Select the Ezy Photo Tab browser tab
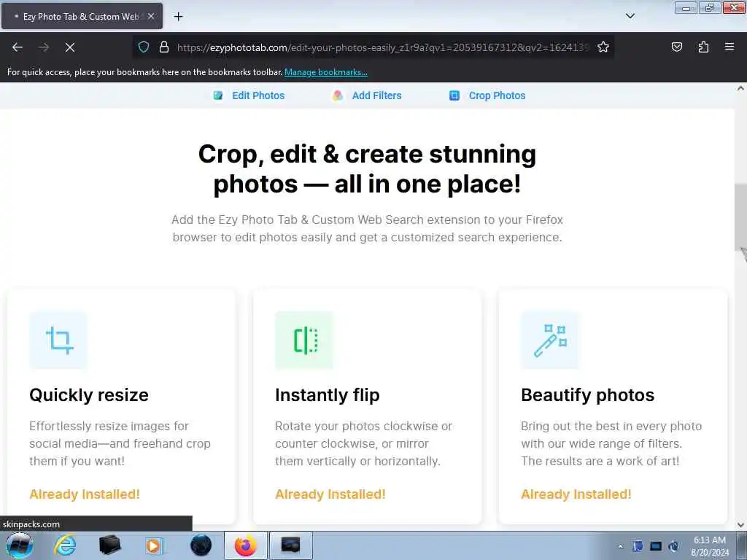Image resolution: width=747 pixels, height=560 pixels. click(82, 16)
